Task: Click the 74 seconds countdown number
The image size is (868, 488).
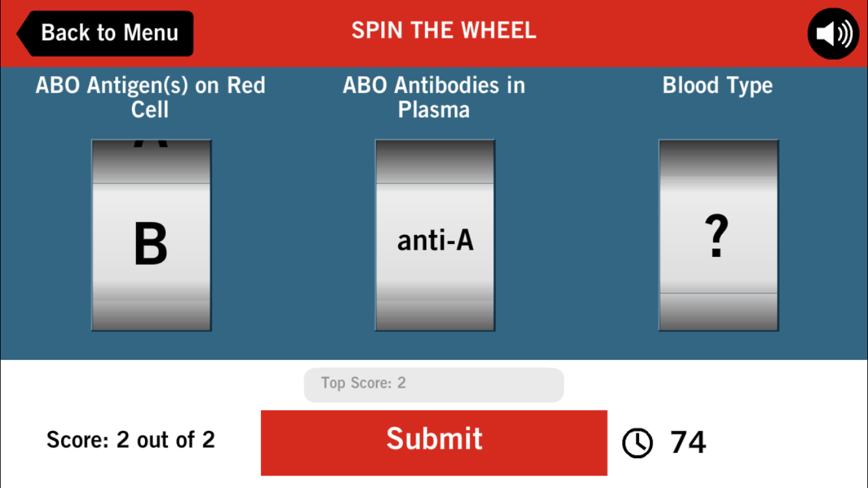Action: (688, 442)
